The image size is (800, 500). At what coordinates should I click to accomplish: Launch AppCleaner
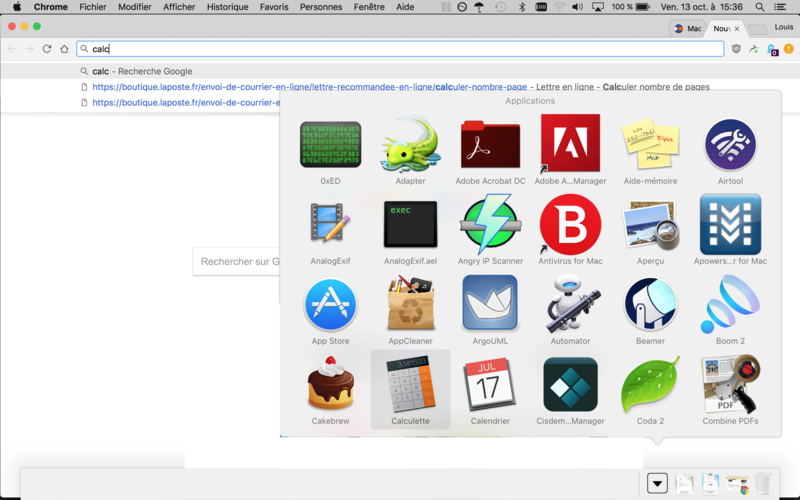coord(410,303)
